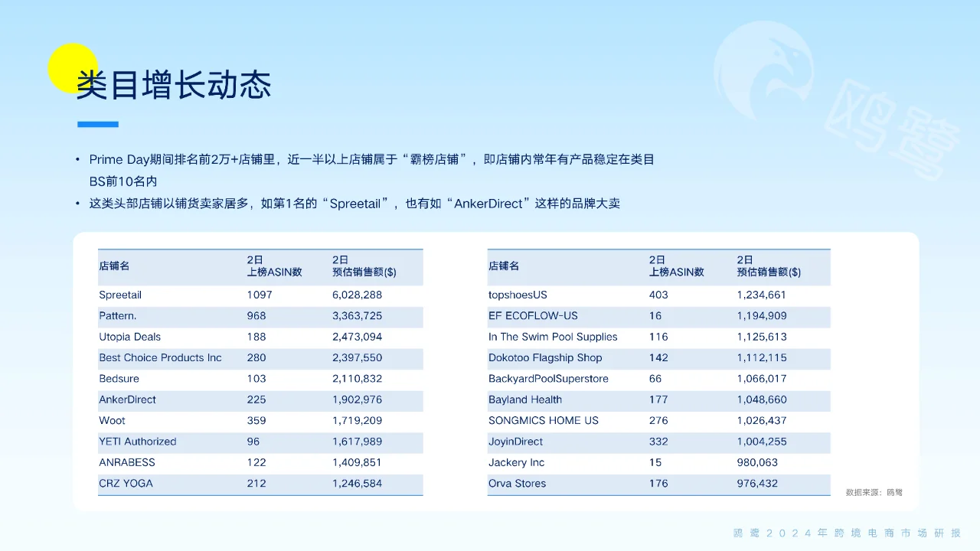Click ASIN count 1097 for Spreetail

click(260, 295)
